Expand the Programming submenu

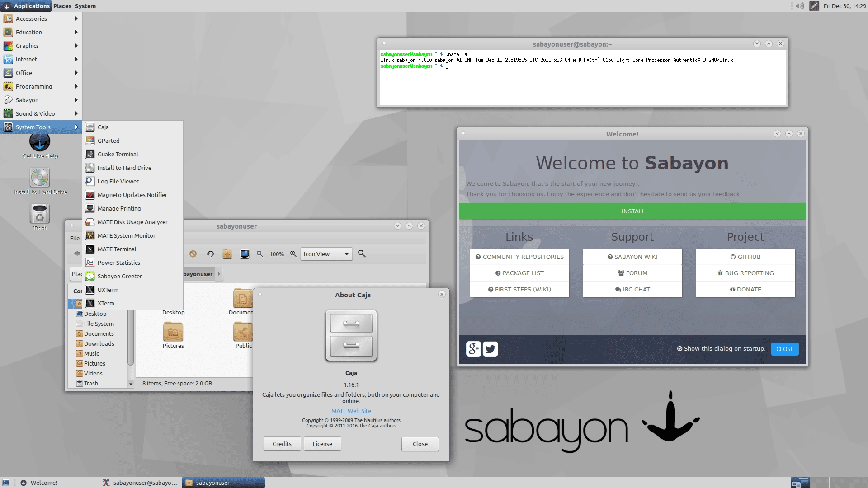[41, 86]
